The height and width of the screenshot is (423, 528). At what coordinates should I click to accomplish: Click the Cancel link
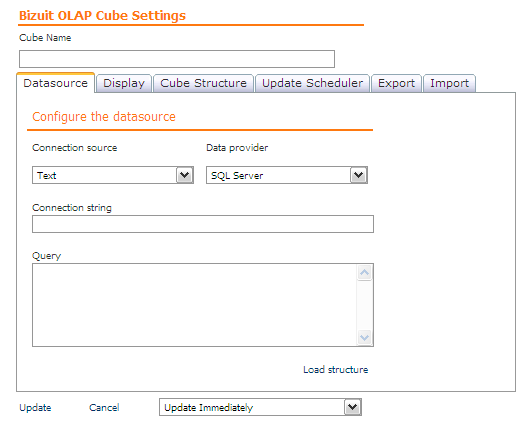click(x=104, y=408)
